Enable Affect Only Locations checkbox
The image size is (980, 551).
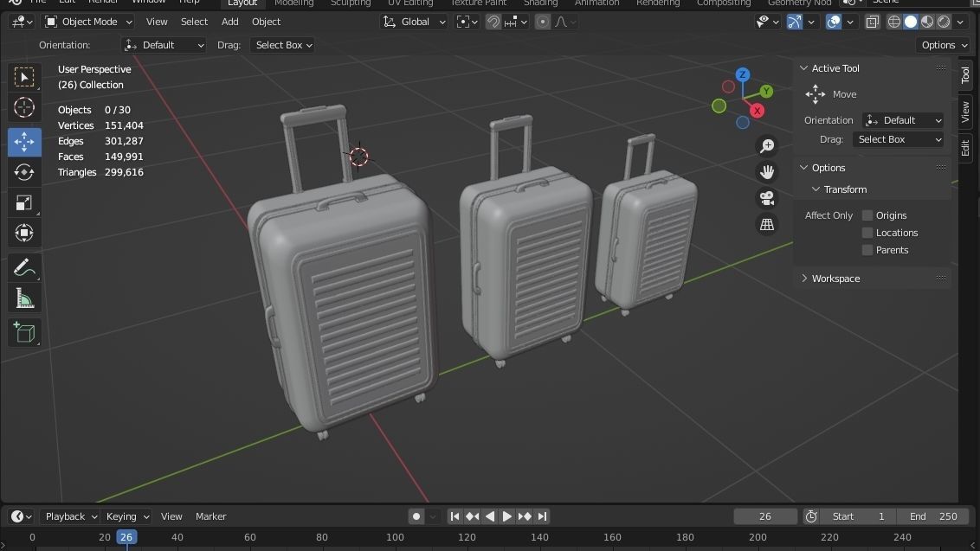[867, 233]
